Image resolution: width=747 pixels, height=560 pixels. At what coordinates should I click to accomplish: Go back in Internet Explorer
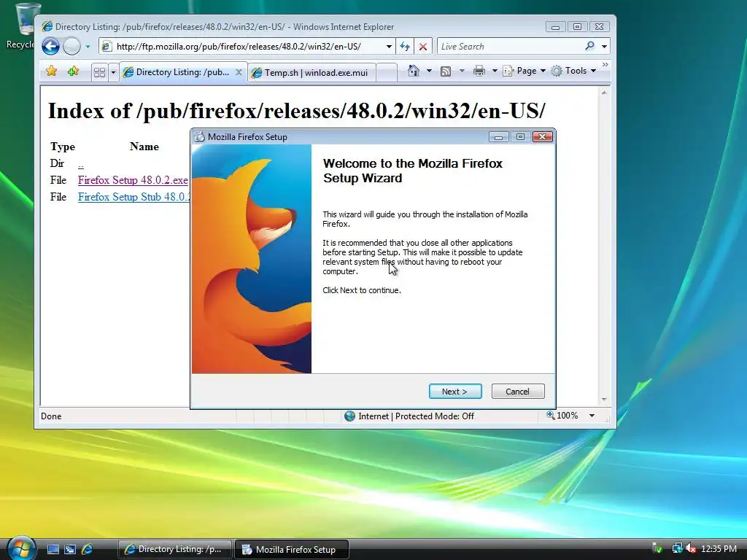tap(50, 46)
